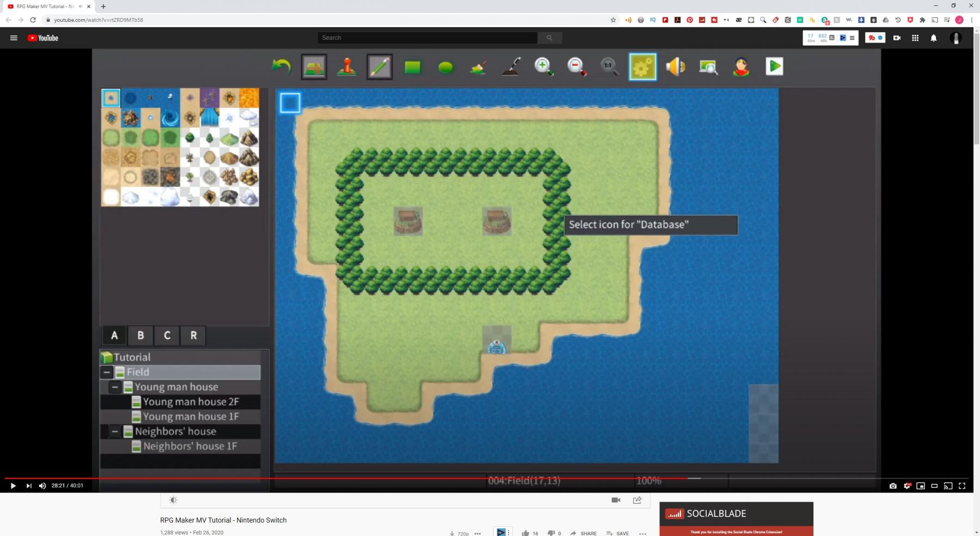Click the SHARE button

point(583,533)
